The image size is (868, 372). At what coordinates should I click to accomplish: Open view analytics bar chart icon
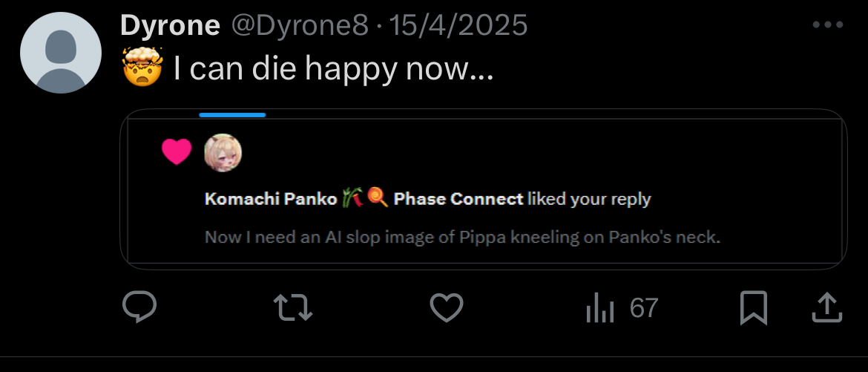tap(600, 307)
